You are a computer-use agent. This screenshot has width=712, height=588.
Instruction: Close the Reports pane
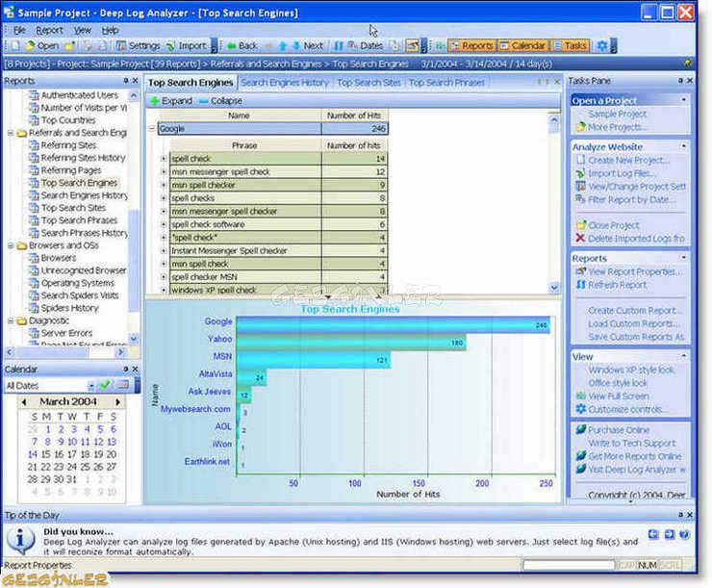pyautogui.click(x=136, y=81)
